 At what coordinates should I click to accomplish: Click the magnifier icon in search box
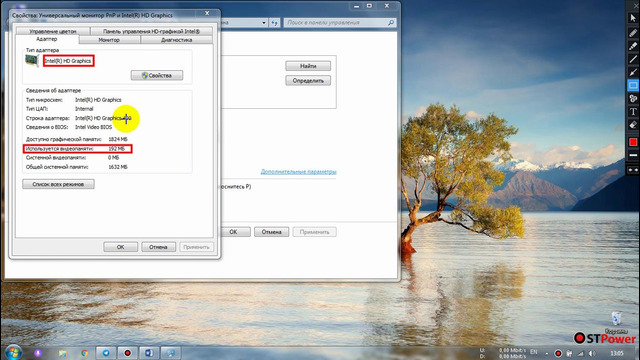tap(391, 22)
